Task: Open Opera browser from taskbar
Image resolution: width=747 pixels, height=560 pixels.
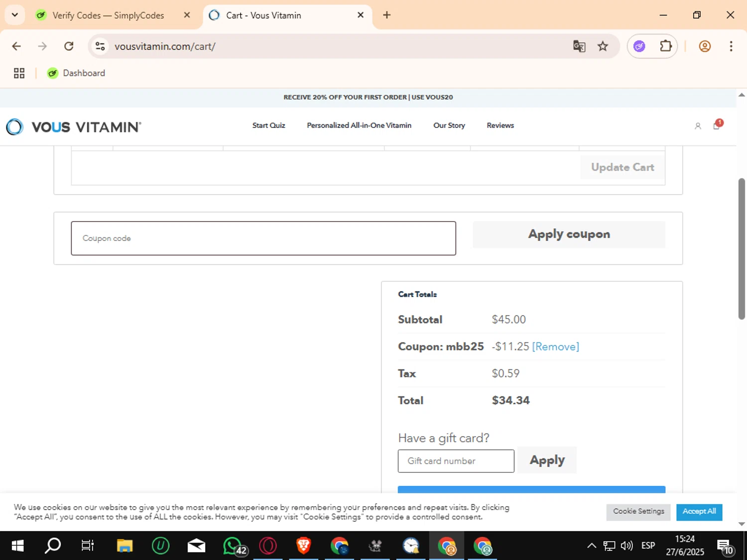Action: [268, 546]
